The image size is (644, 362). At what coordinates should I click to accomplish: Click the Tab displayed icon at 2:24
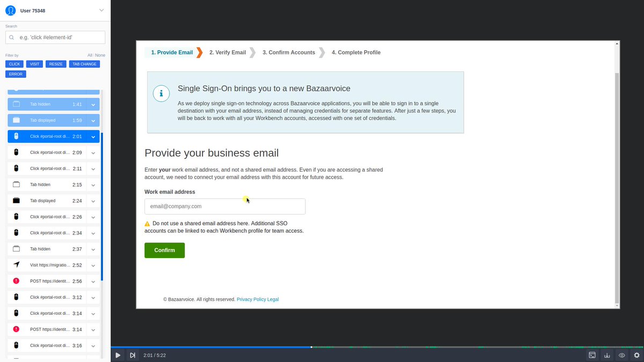click(16, 201)
